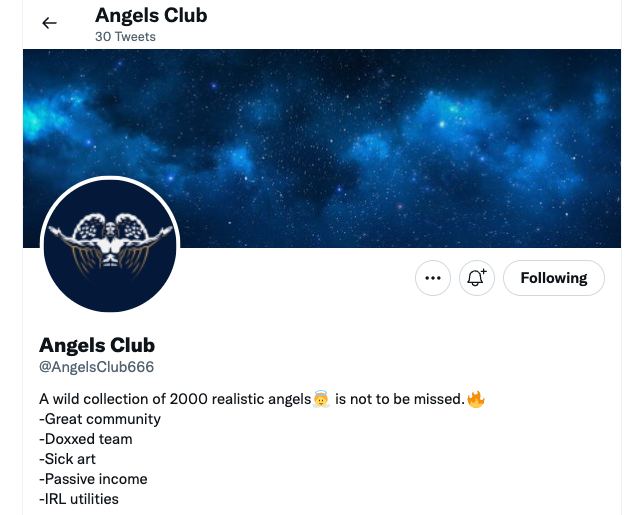This screenshot has height=515, width=634.
Task: Click the phrase 'is not to be missed.'
Action: pyautogui.click(x=399, y=399)
